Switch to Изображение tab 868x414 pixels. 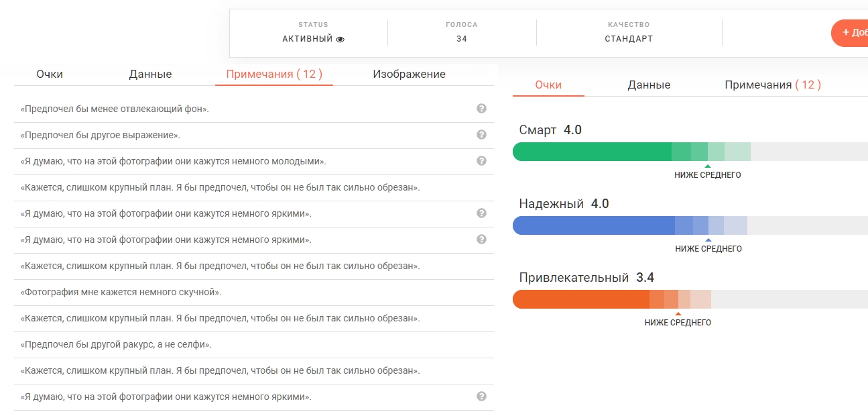point(409,74)
